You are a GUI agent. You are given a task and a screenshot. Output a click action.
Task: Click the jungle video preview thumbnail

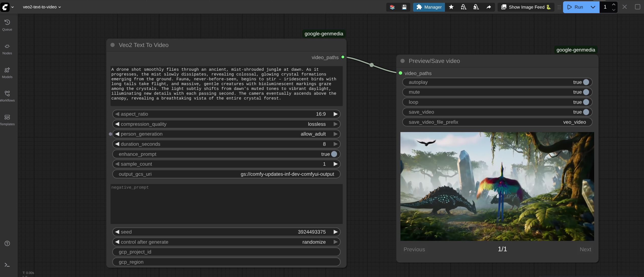click(497, 186)
